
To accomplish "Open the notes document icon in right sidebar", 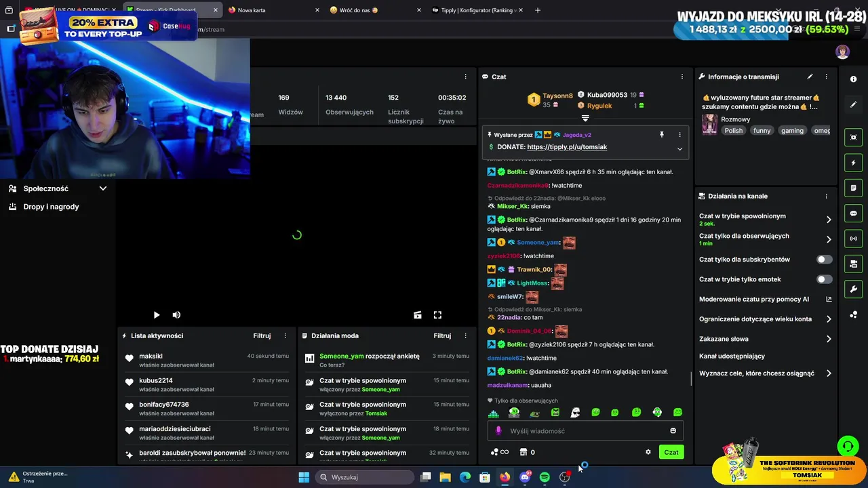I will pyautogui.click(x=853, y=188).
